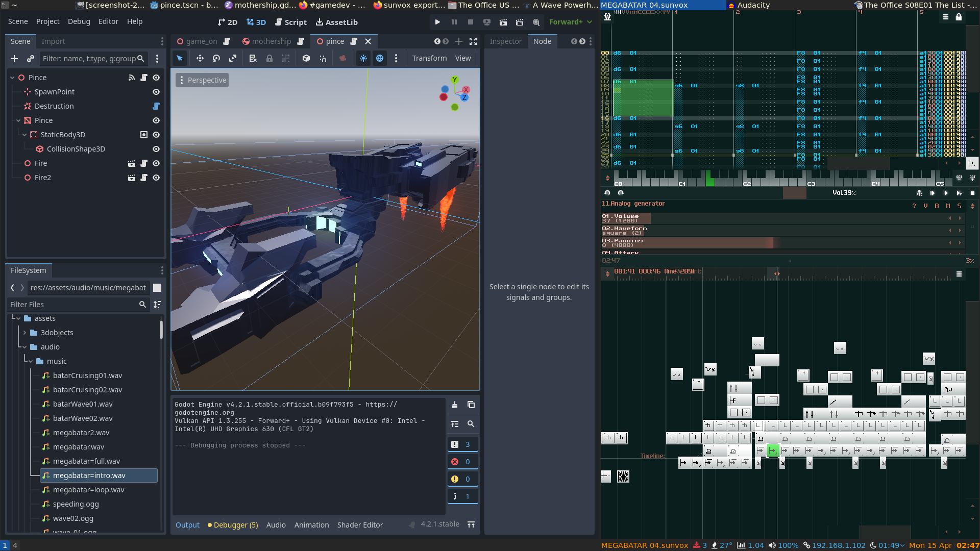Open the Debugger (5) panel
This screenshot has width=980, height=551.
pyautogui.click(x=233, y=525)
